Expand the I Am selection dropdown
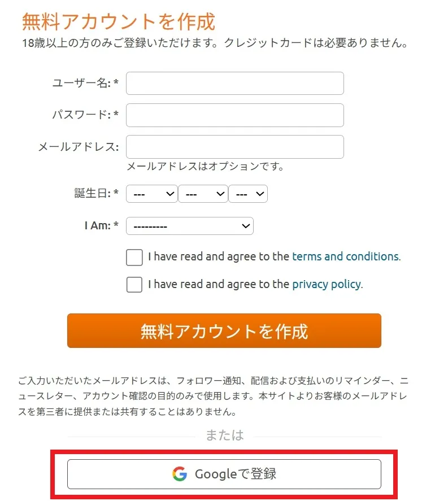This screenshot has width=448, height=501. (190, 226)
